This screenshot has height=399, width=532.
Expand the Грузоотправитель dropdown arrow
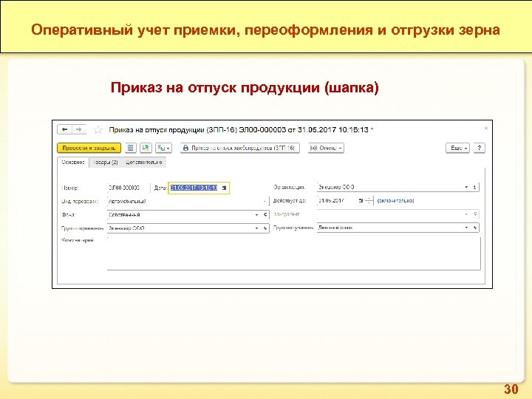(256, 228)
